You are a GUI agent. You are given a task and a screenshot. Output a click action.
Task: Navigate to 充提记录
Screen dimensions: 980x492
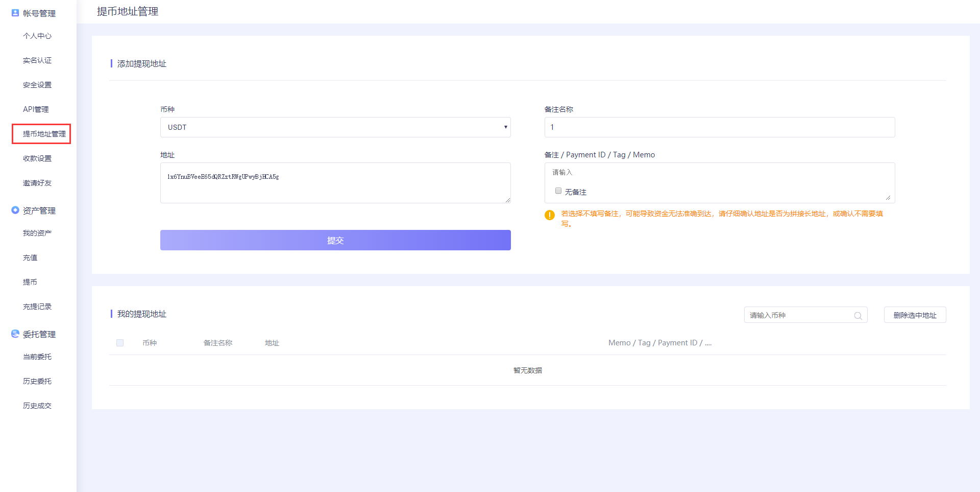pyautogui.click(x=37, y=307)
